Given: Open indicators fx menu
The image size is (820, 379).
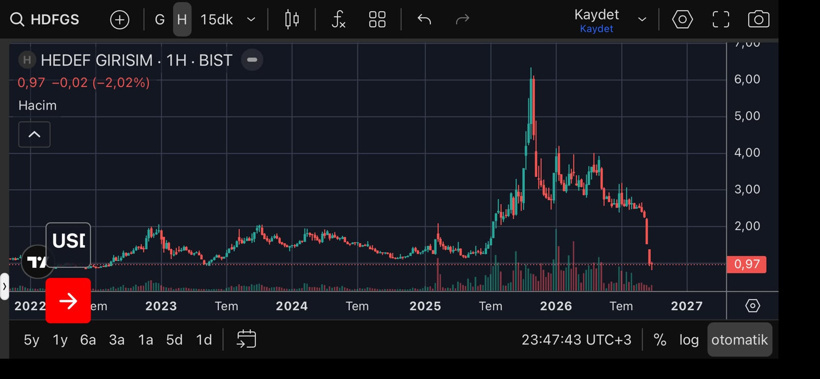Looking at the screenshot, I should [x=338, y=20].
